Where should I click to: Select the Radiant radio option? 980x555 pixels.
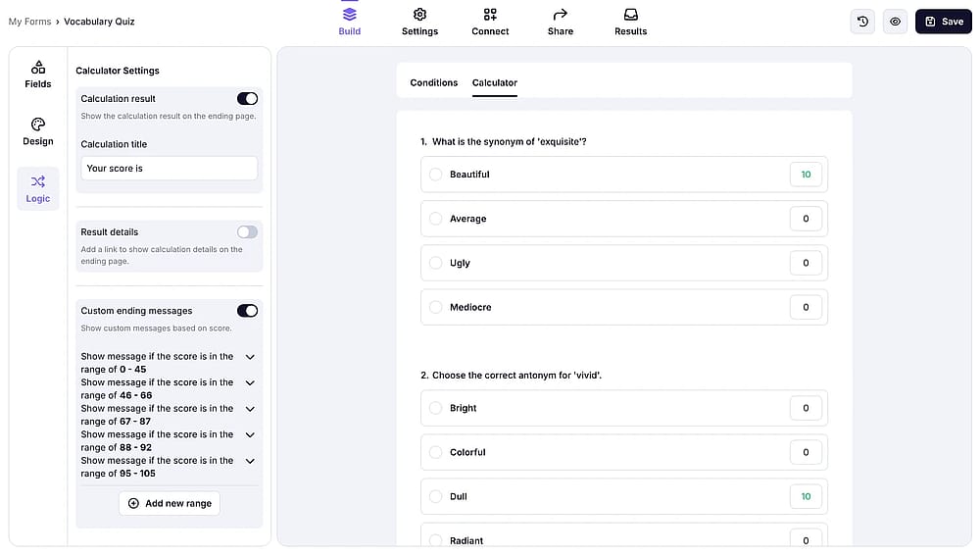(436, 540)
